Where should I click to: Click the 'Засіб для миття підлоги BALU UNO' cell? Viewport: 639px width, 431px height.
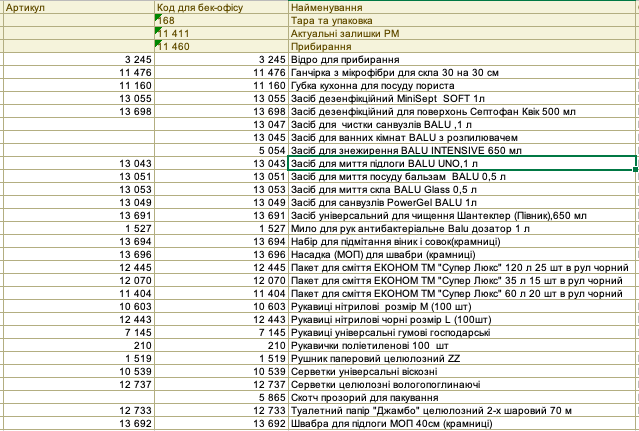point(462,163)
